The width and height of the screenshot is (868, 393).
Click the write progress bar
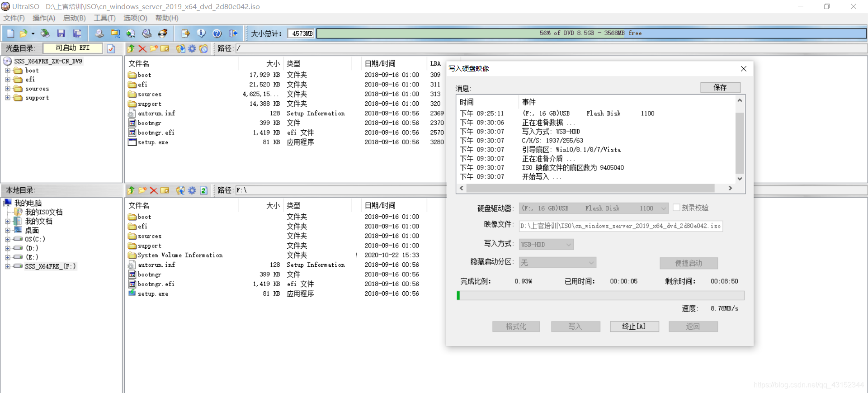600,295
